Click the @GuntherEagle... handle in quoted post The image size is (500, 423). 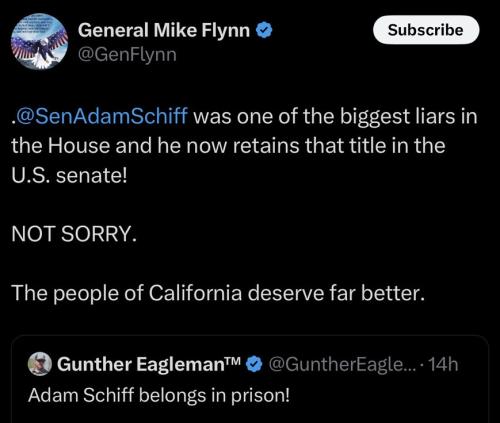(342, 364)
